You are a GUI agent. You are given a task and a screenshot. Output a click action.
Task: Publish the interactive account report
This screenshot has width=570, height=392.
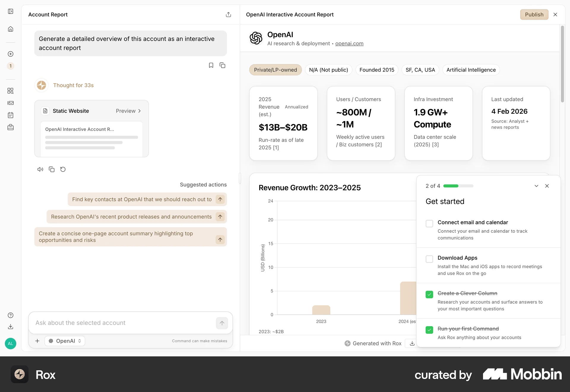534,14
